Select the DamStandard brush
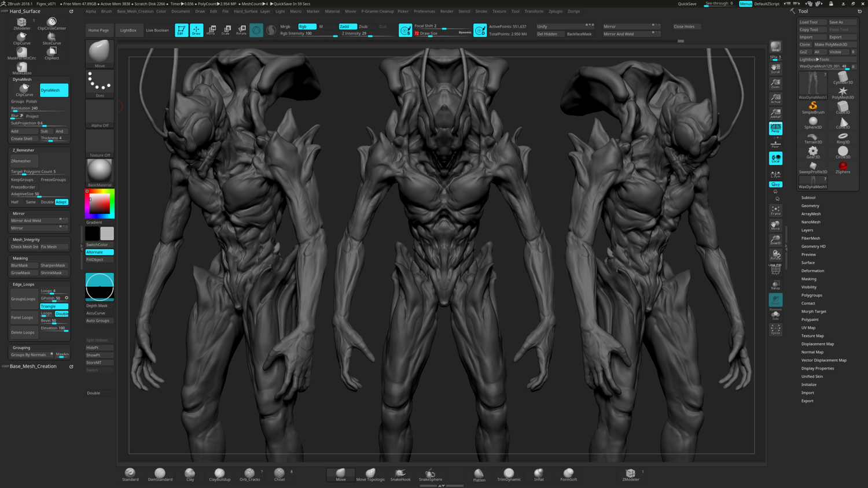Image resolution: width=868 pixels, height=488 pixels. tap(160, 474)
